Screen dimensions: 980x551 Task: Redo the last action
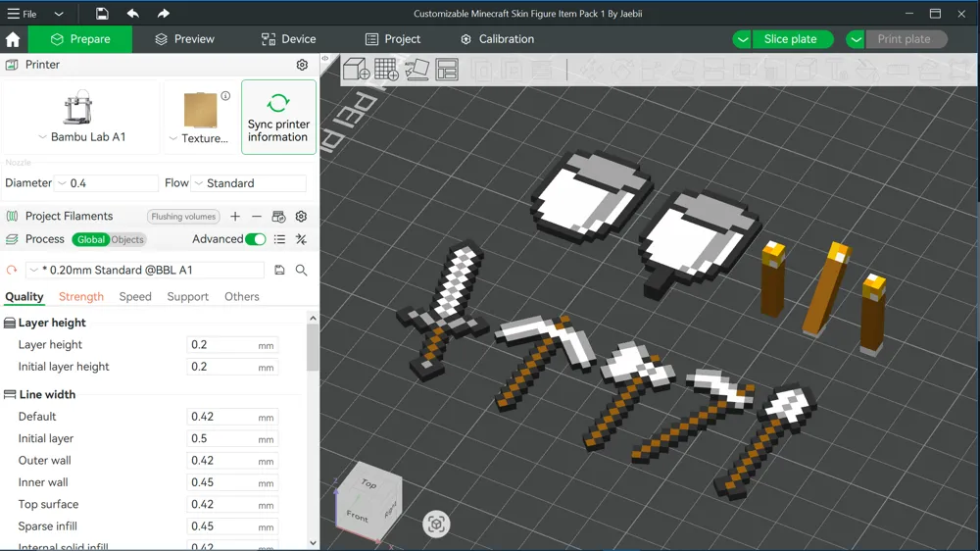coord(163,13)
